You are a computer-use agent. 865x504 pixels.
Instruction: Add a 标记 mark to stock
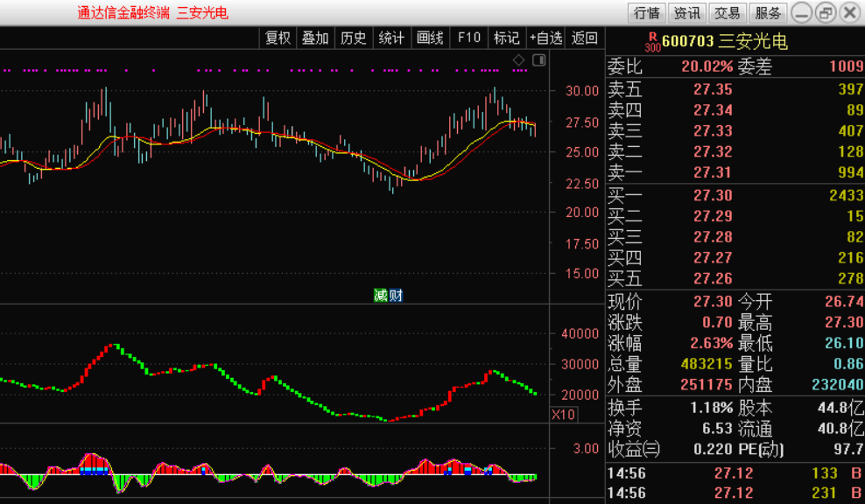[x=507, y=38]
